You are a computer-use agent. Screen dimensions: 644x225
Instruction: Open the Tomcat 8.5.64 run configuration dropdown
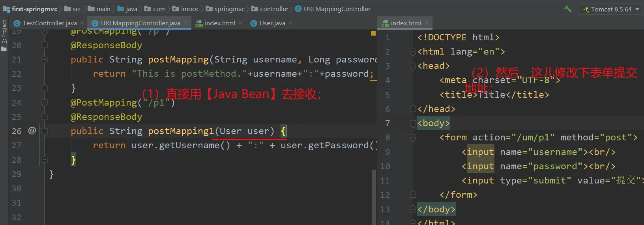611,9
